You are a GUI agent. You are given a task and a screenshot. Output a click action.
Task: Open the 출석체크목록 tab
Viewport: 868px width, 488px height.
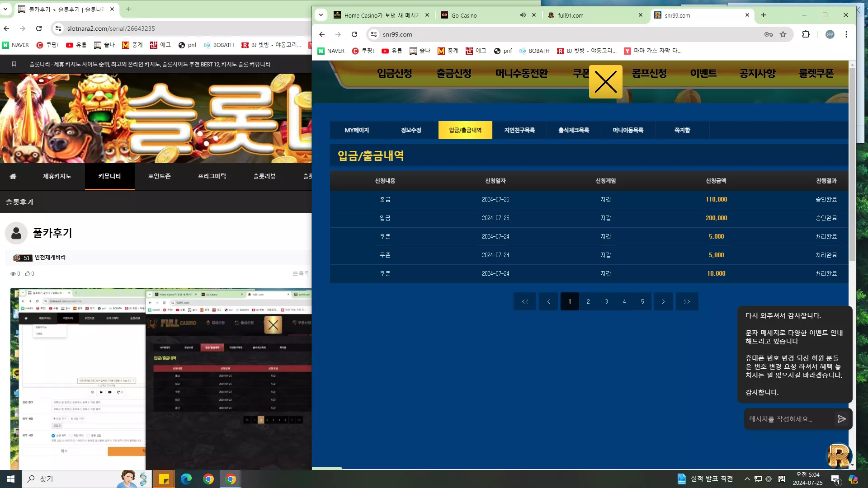point(574,130)
